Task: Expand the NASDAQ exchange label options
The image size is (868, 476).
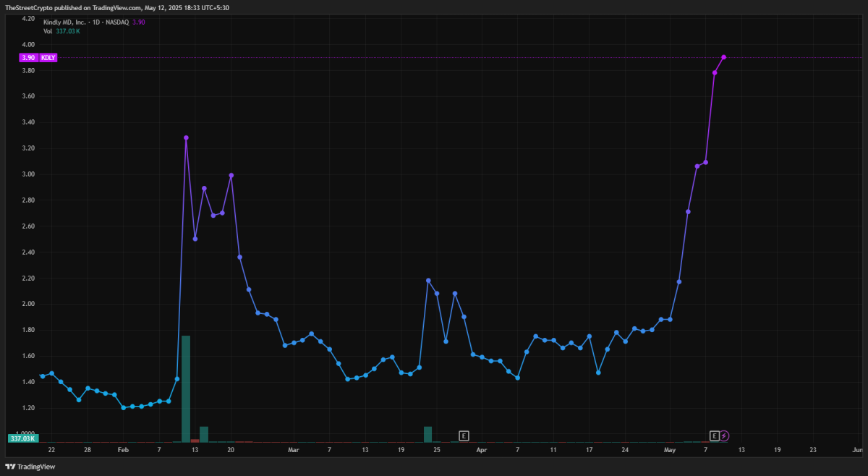Action: pos(116,22)
